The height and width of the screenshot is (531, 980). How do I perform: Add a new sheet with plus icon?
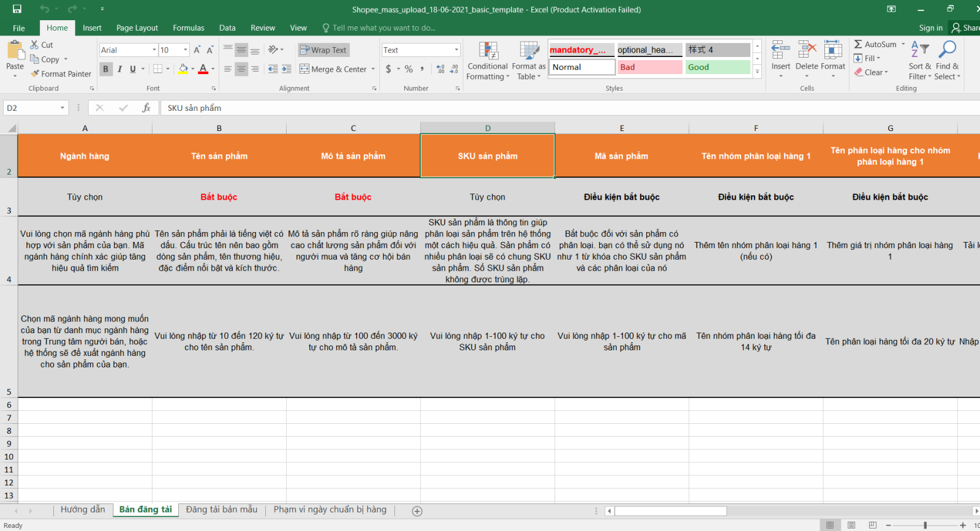(x=417, y=511)
